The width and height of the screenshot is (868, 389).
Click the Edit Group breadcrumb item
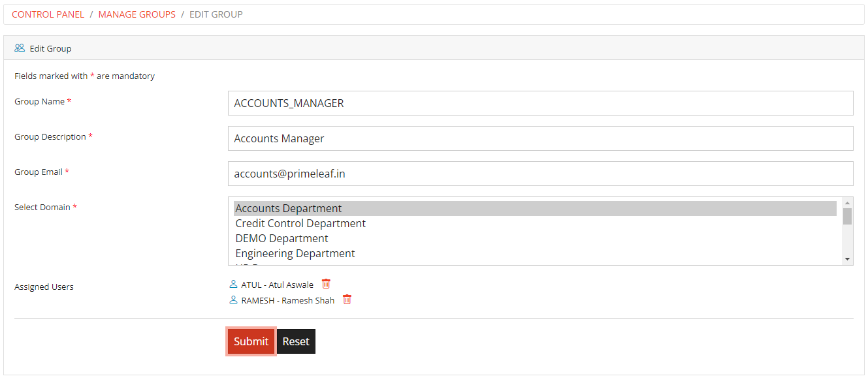click(x=216, y=14)
